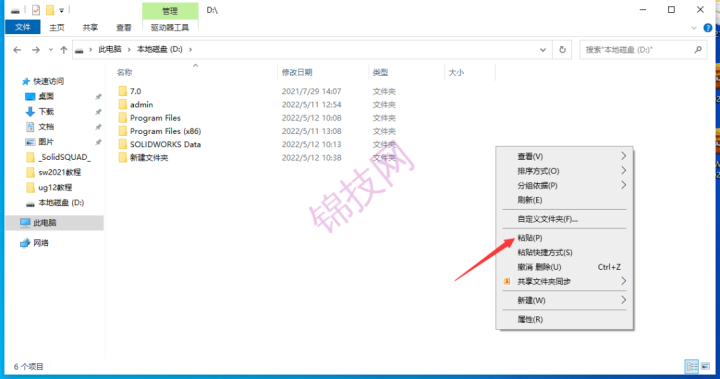720x379 pixels.
Task: Sort by the 大小 column header
Action: point(456,73)
